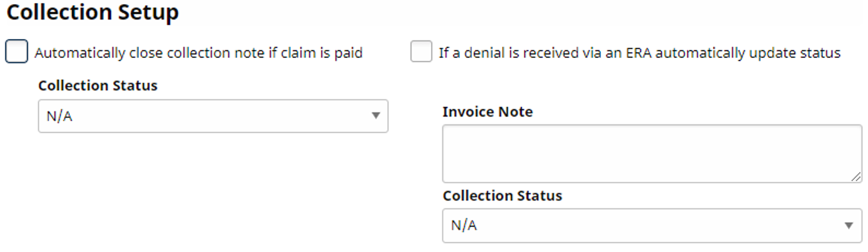Screen dimensions: 868x252
Task: Click the 'If a denial is received' label text
Action: tap(639, 53)
